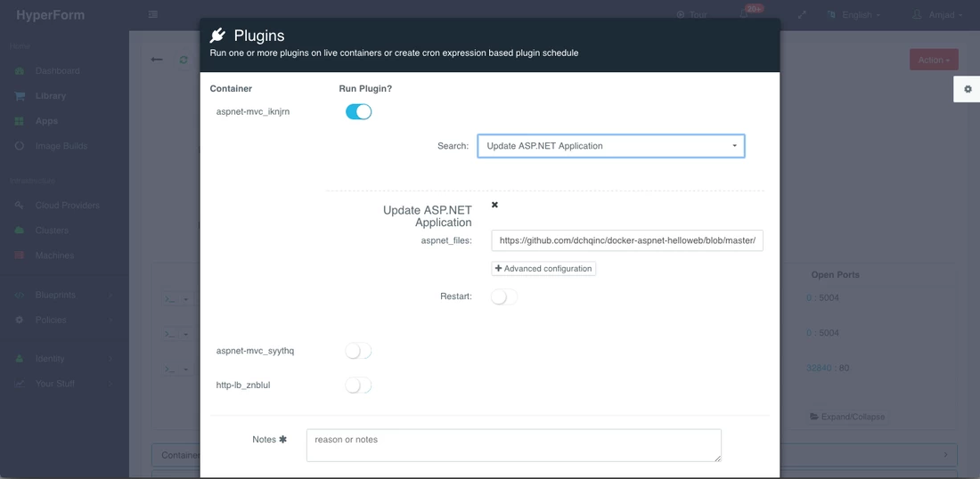
Task: Click the Blueprints code icon
Action: [20, 295]
